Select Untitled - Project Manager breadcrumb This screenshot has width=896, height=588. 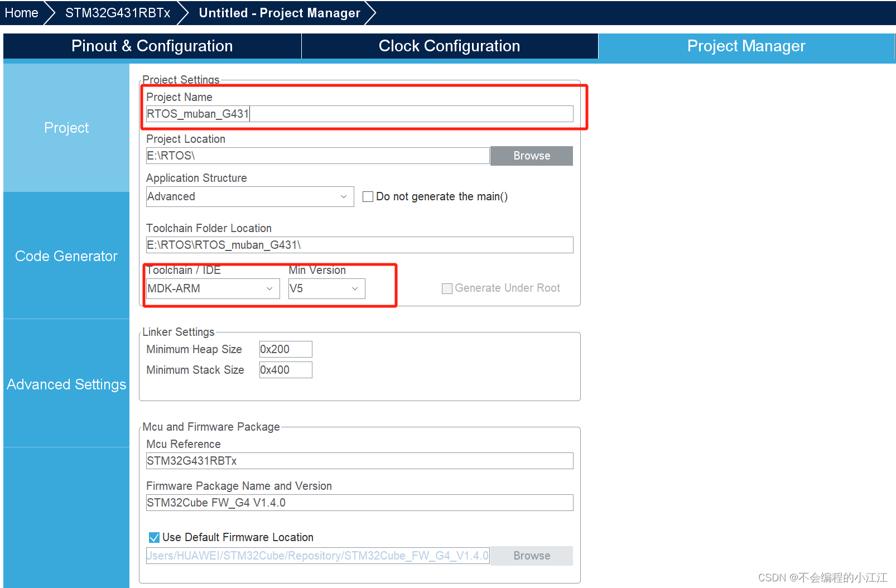[x=280, y=13]
